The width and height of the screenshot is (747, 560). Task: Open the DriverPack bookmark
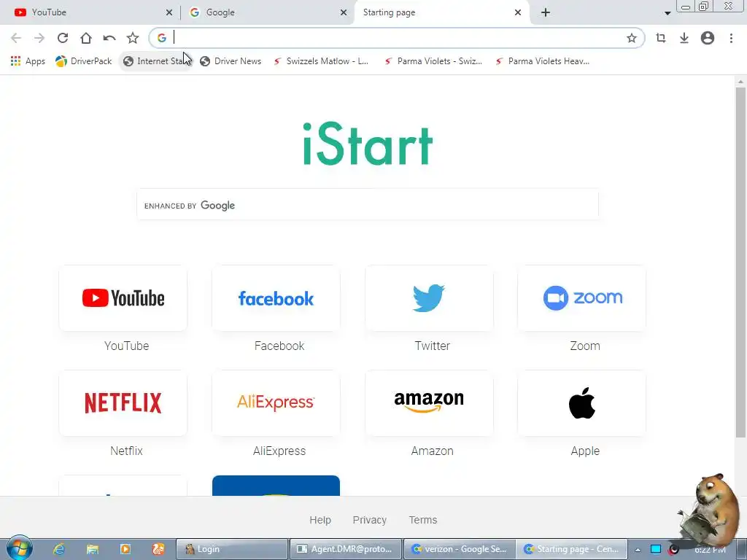[x=83, y=61]
